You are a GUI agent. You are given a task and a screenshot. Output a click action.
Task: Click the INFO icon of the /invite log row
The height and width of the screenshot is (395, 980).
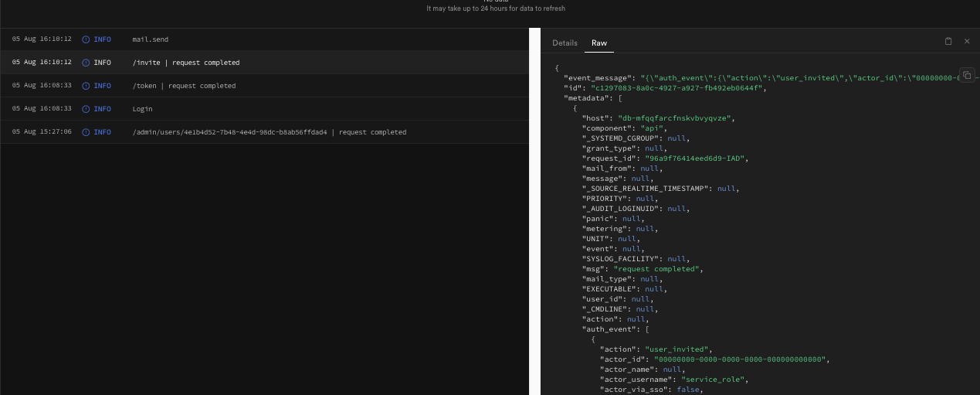(x=86, y=63)
